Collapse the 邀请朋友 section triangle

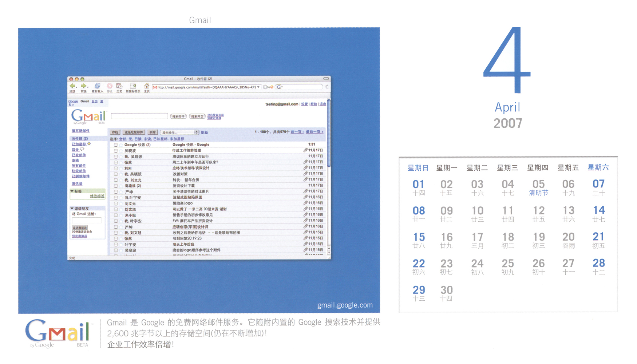click(72, 209)
